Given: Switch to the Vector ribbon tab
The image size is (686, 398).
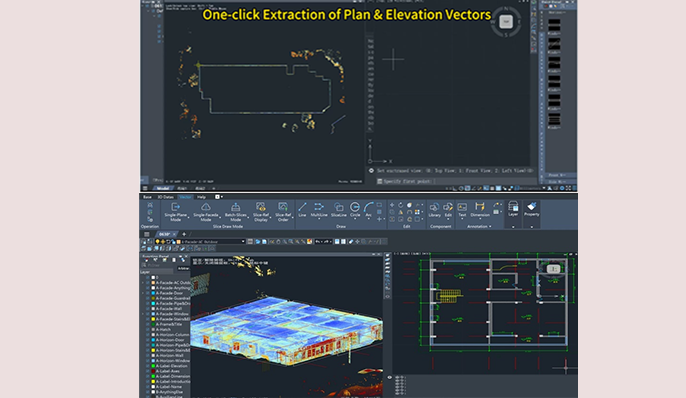Looking at the screenshot, I should [x=186, y=197].
